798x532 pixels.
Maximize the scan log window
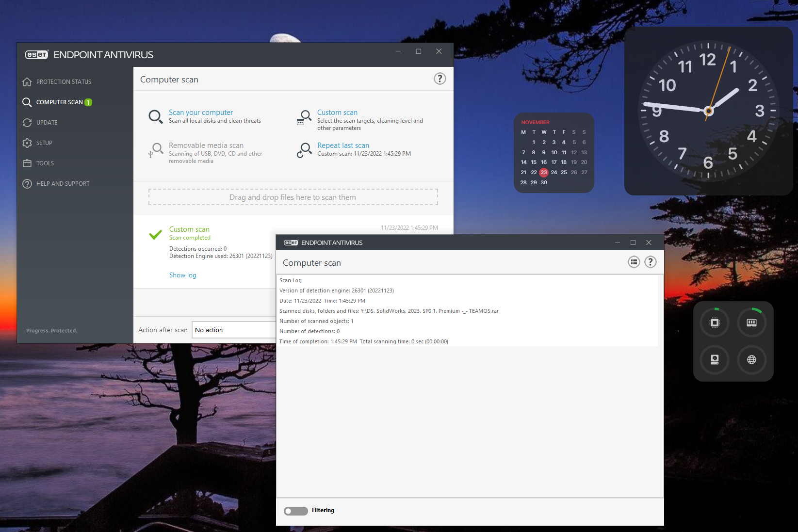point(633,242)
